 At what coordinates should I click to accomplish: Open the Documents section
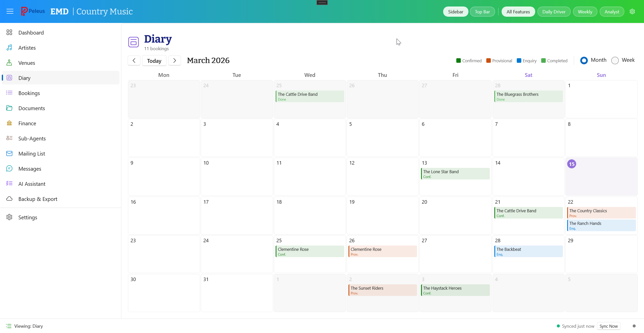[32, 108]
